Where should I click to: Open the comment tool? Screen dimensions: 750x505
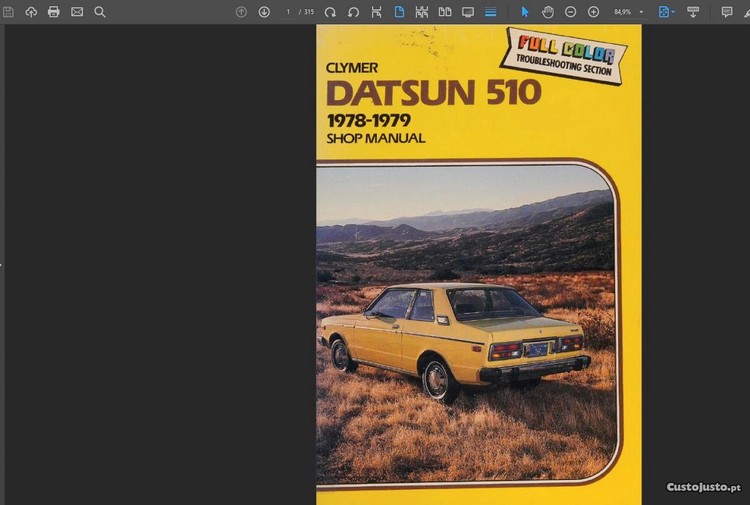[727, 12]
